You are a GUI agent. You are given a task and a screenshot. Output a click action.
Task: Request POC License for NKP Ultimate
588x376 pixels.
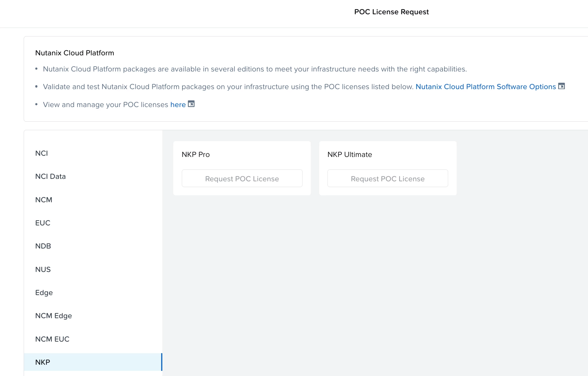coord(388,179)
